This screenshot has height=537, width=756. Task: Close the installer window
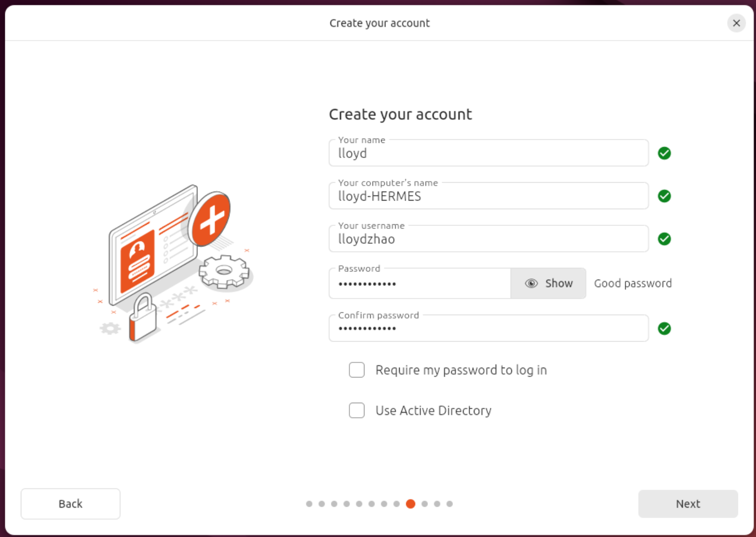coord(736,23)
